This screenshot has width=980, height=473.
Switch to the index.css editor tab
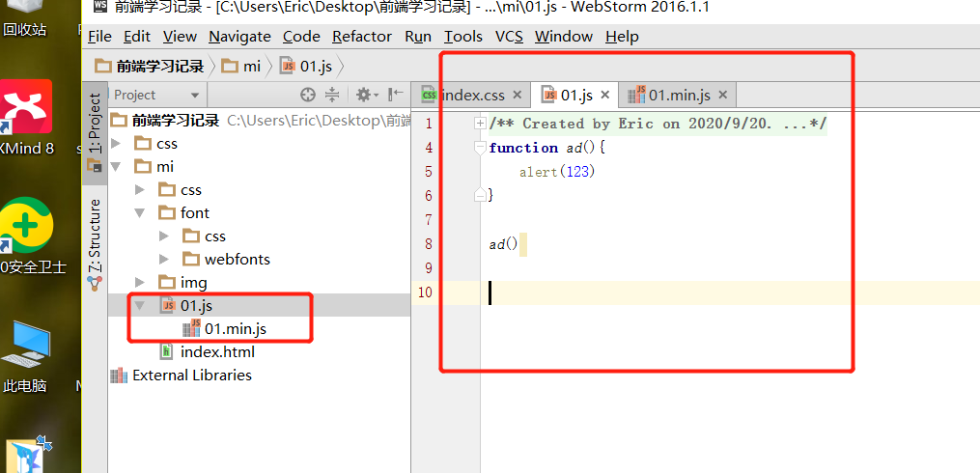tap(472, 95)
